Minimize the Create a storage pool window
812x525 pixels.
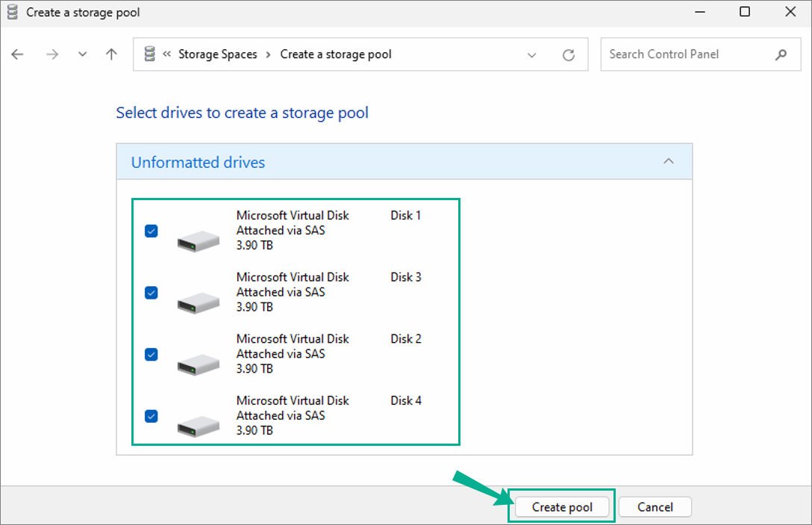coord(699,11)
